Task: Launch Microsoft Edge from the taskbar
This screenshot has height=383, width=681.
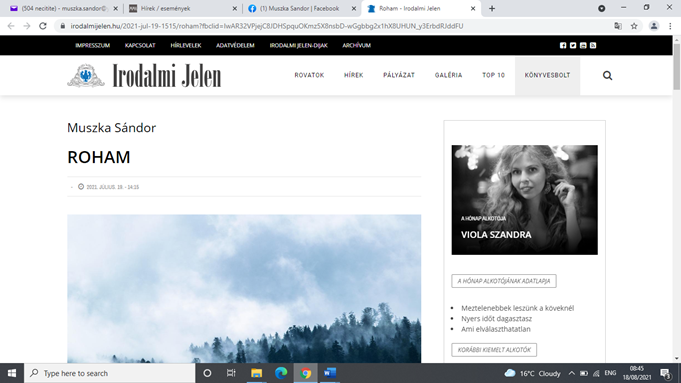Action: [281, 373]
